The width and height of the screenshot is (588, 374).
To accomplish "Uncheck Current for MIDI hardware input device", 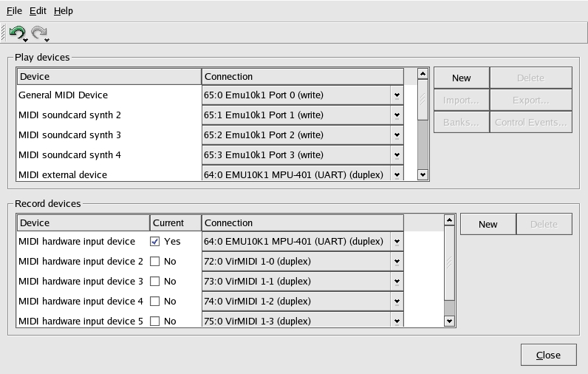I will click(155, 241).
